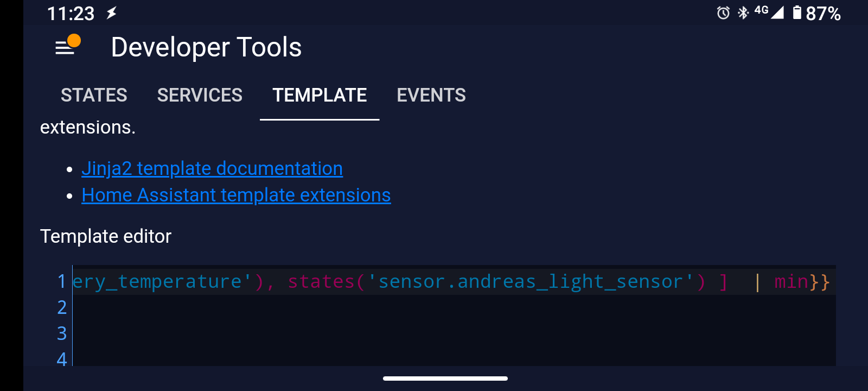This screenshot has height=391, width=868.
Task: Click the states function in line 1
Action: 321,281
